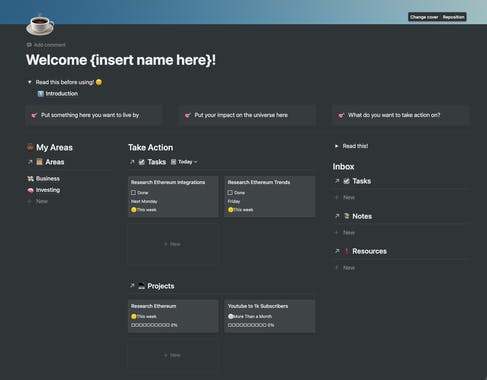The height and width of the screenshot is (380, 487).
Task: Click the coffee cup page icon
Action: click(x=40, y=25)
